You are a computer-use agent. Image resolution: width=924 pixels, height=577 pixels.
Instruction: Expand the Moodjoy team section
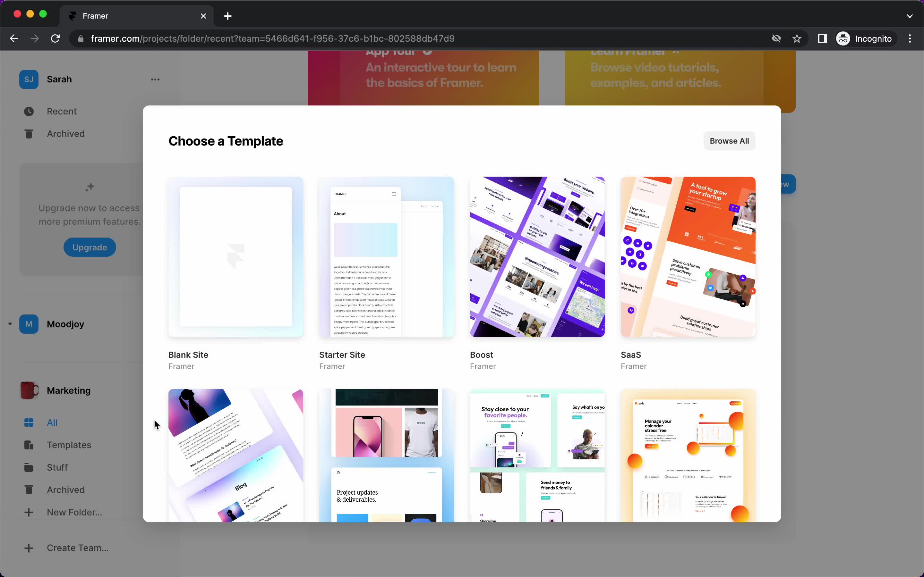pyautogui.click(x=10, y=324)
